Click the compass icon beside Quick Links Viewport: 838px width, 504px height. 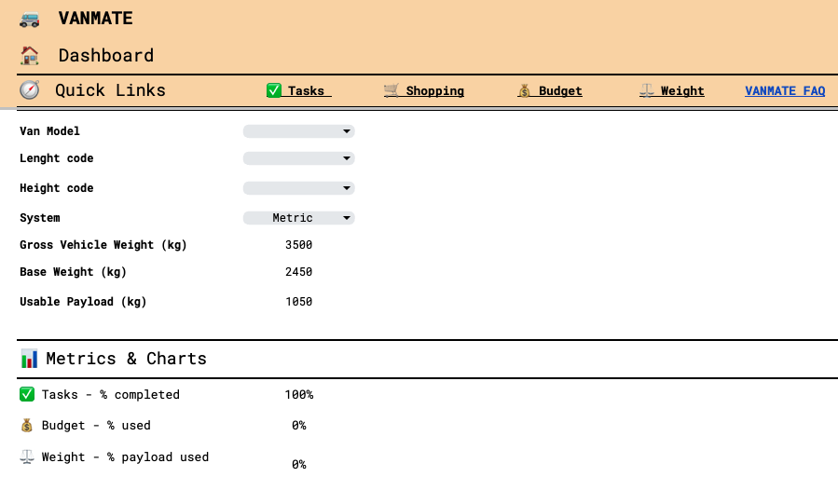(30, 89)
